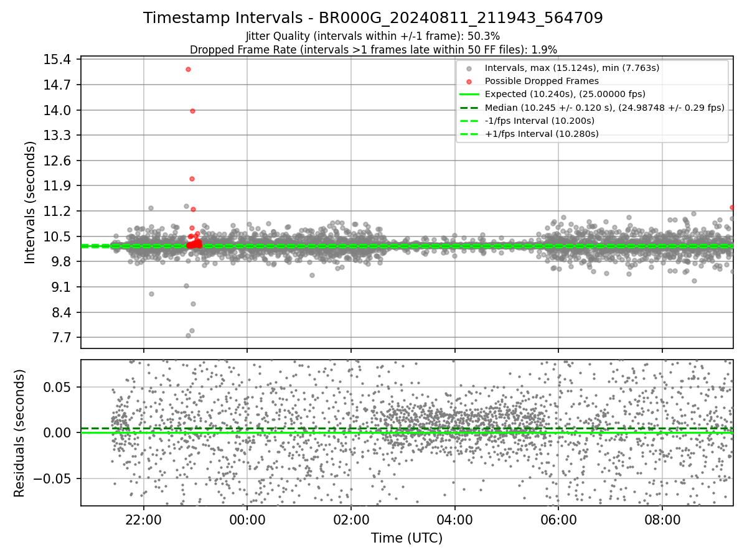Click legend entry starting 'Median (10.245 +/- 0.120 s)'

(604, 107)
